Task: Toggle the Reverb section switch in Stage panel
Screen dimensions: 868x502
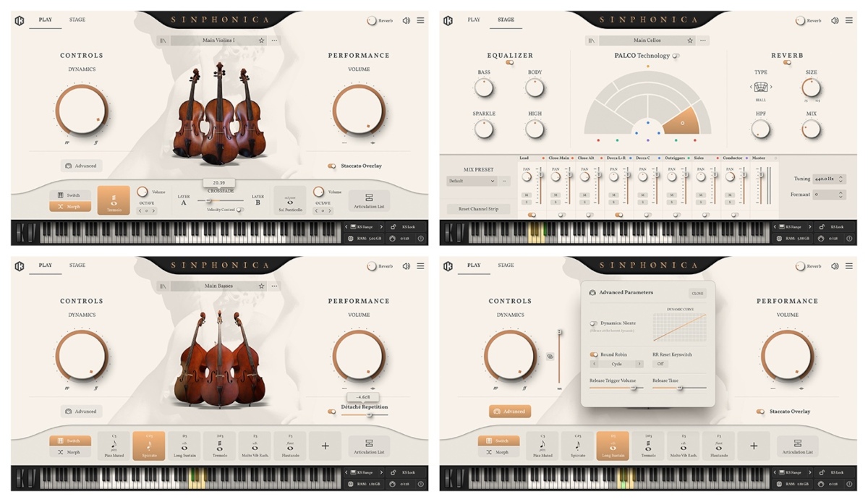Action: 787,63
